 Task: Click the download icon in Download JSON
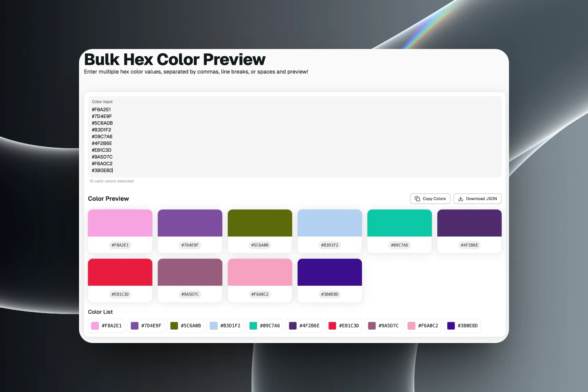tap(461, 199)
